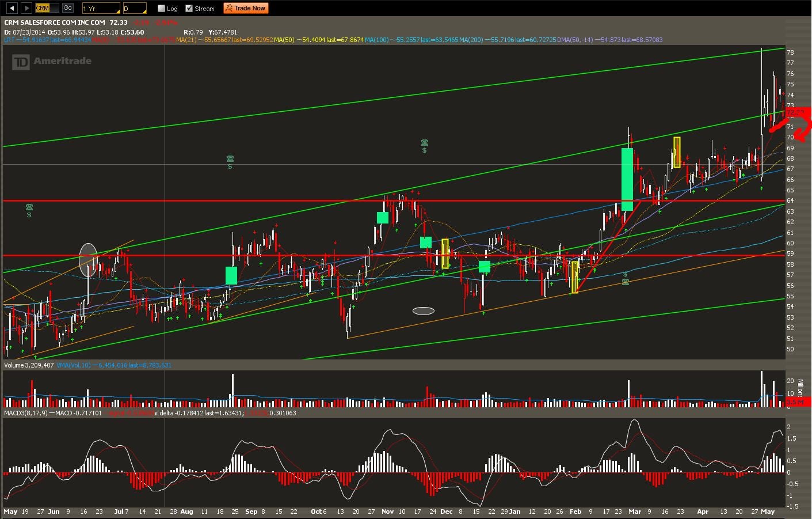Click the Mar label on the date axis

[635, 512]
